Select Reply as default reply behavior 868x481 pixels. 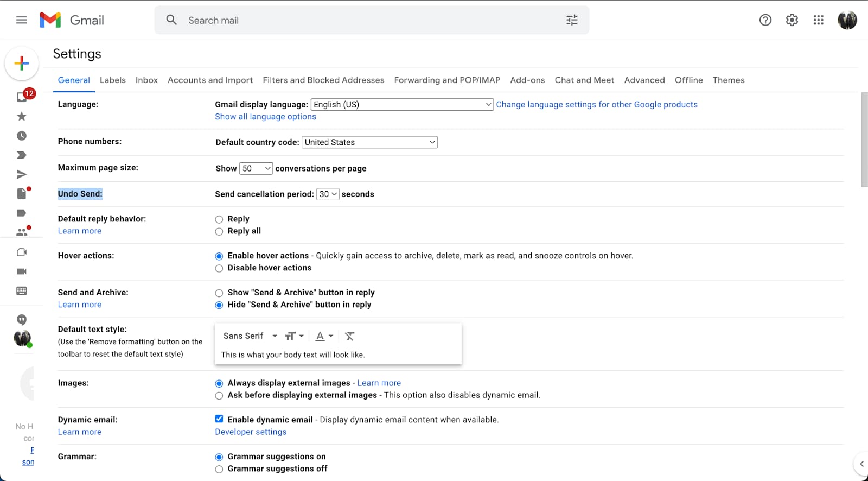pyautogui.click(x=219, y=219)
